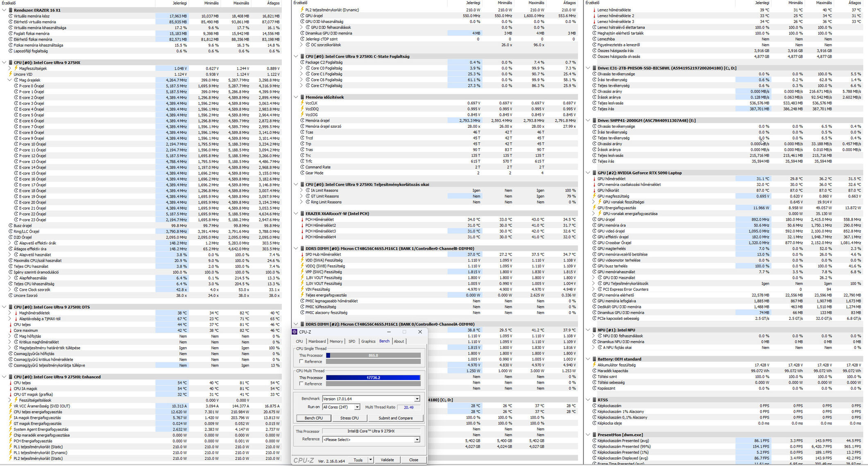Click the Rendszer ERAZER 16 X1 computer icon
The height and width of the screenshot is (466, 868).
click(10, 10)
